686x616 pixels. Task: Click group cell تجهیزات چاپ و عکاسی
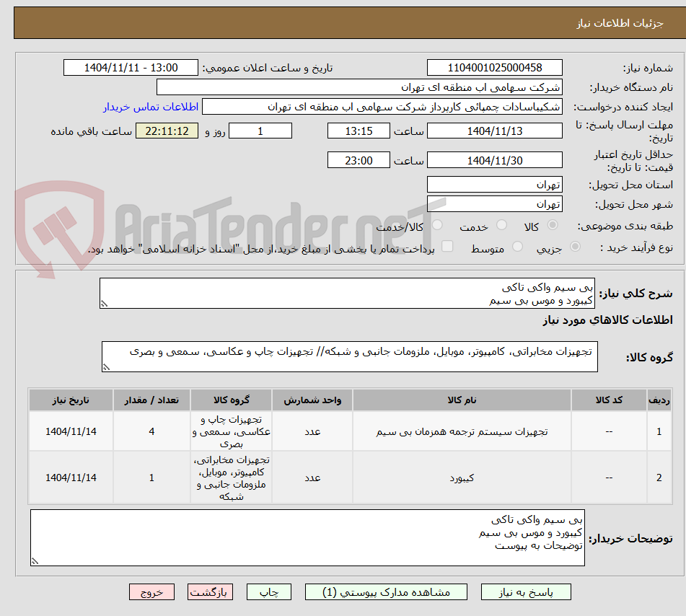pyautogui.click(x=231, y=431)
